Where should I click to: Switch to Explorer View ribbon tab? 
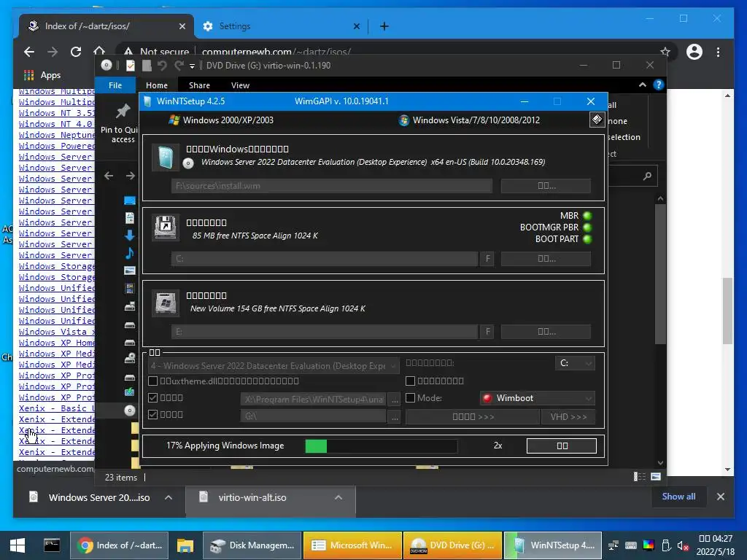click(x=240, y=85)
